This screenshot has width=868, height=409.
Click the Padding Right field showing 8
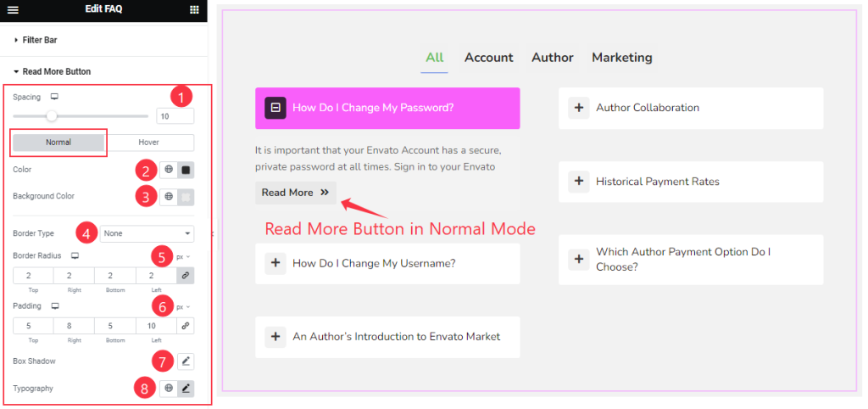coord(75,326)
